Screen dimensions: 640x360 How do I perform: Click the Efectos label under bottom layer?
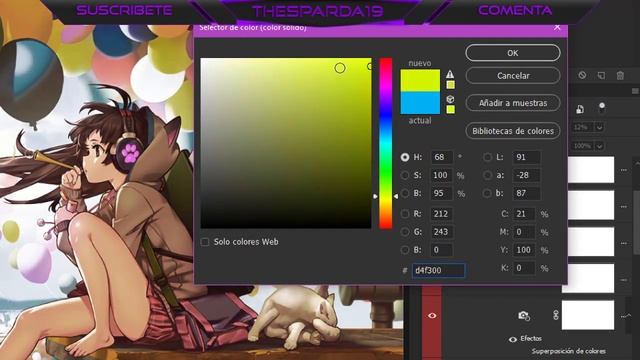(x=531, y=338)
